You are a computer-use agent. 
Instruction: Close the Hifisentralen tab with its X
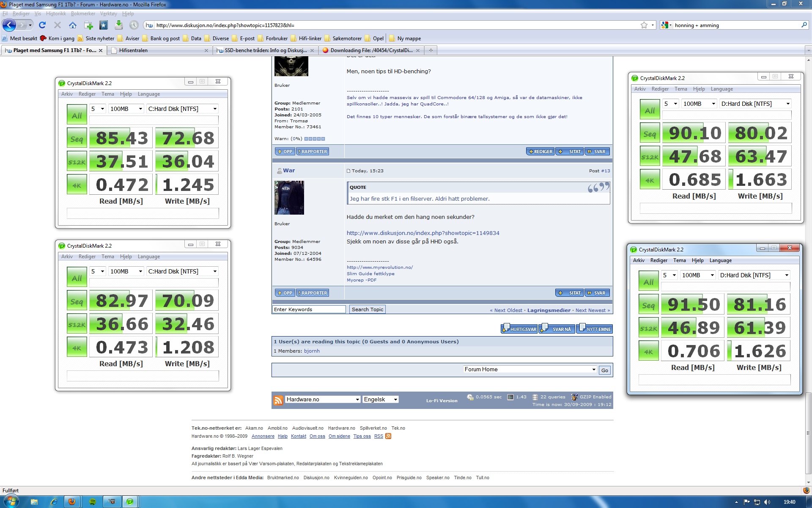206,50
